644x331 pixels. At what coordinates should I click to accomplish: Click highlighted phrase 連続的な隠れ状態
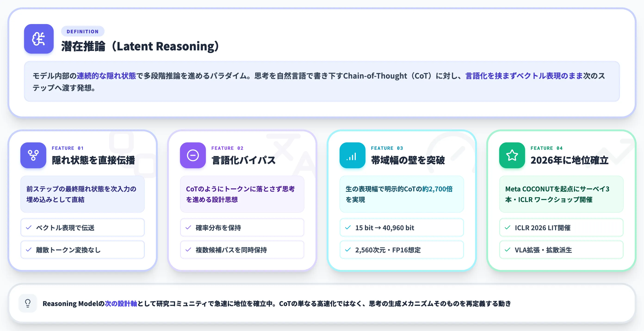(106, 76)
